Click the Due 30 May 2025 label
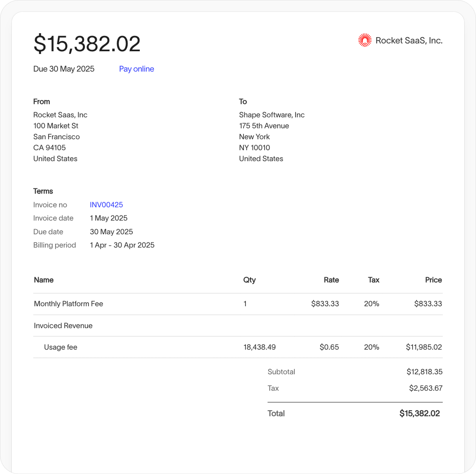Image resolution: width=476 pixels, height=474 pixels. (x=64, y=69)
